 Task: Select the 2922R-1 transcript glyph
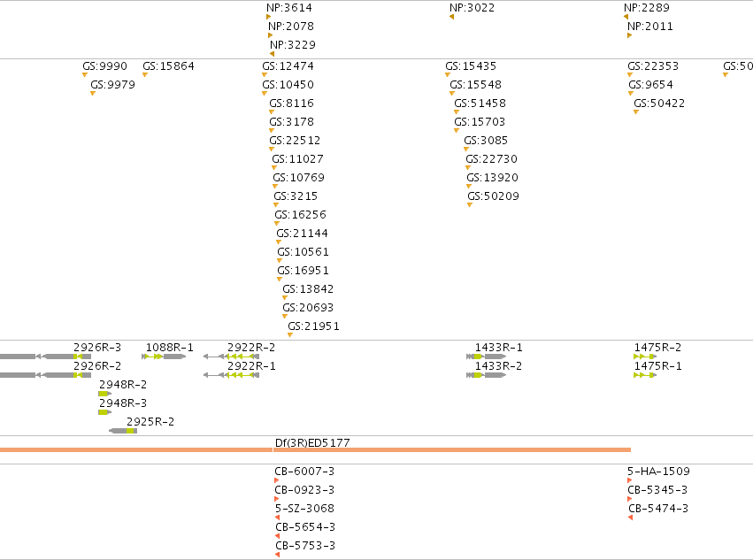(x=232, y=375)
